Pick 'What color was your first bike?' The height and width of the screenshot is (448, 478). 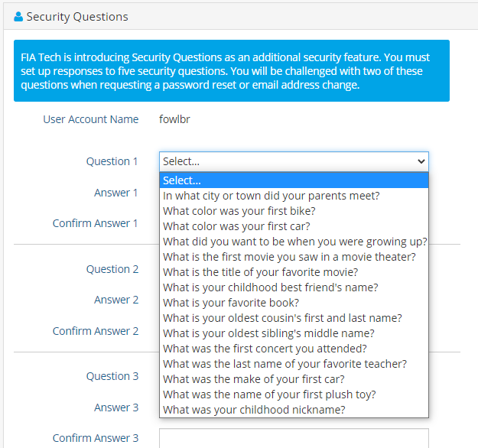294,211
